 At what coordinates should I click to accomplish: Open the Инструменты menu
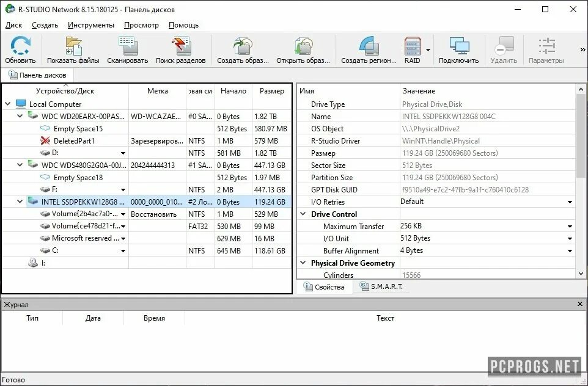click(x=91, y=25)
